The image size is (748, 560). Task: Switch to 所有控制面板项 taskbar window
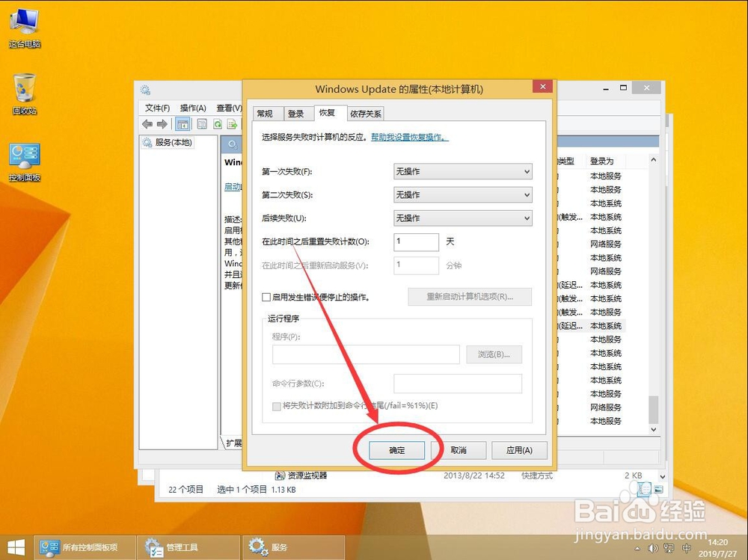85,547
